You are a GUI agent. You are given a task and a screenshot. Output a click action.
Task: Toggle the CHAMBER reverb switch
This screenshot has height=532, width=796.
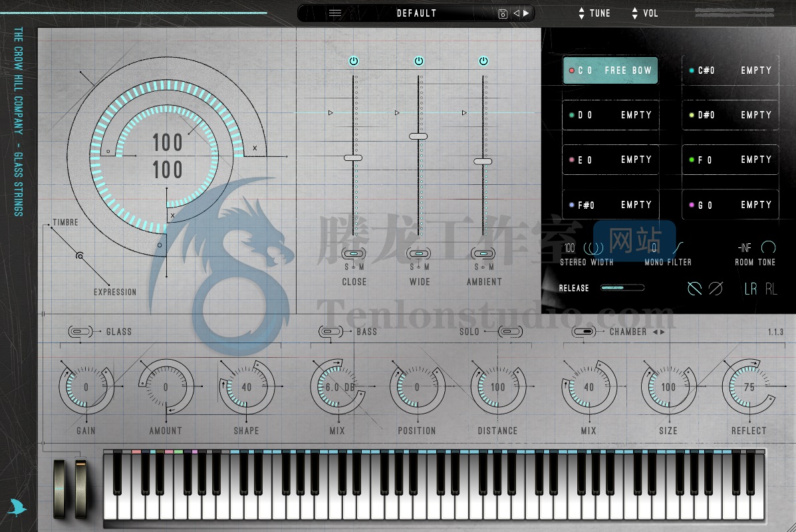(x=584, y=332)
